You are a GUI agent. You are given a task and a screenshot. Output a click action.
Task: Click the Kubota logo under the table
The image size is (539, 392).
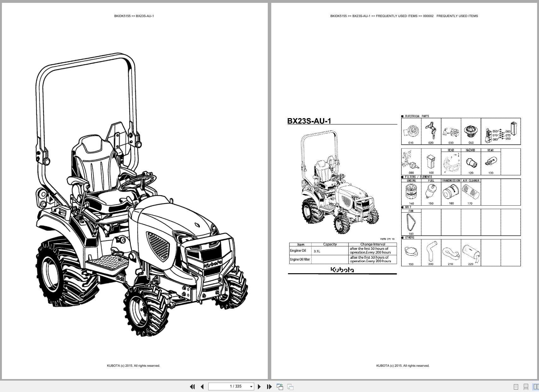click(342, 269)
